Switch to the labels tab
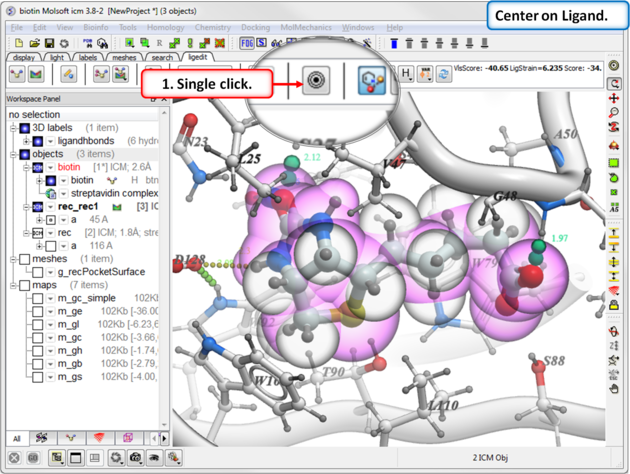Image resolution: width=630 pixels, height=474 pixels. click(89, 58)
